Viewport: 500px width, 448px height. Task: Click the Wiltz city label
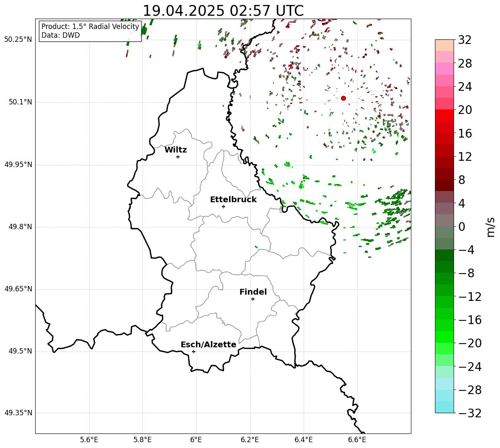pos(176,150)
